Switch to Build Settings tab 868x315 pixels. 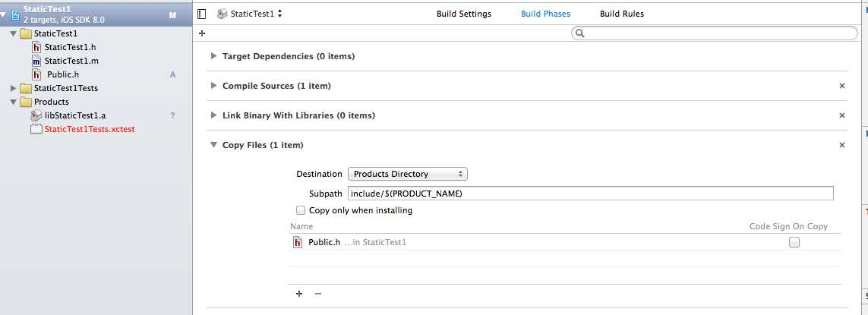coord(464,14)
